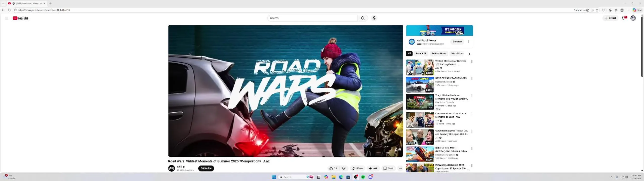Switch to the Road Wars browser tab
Viewport: 644px width, 181px height.
[x=26, y=3]
